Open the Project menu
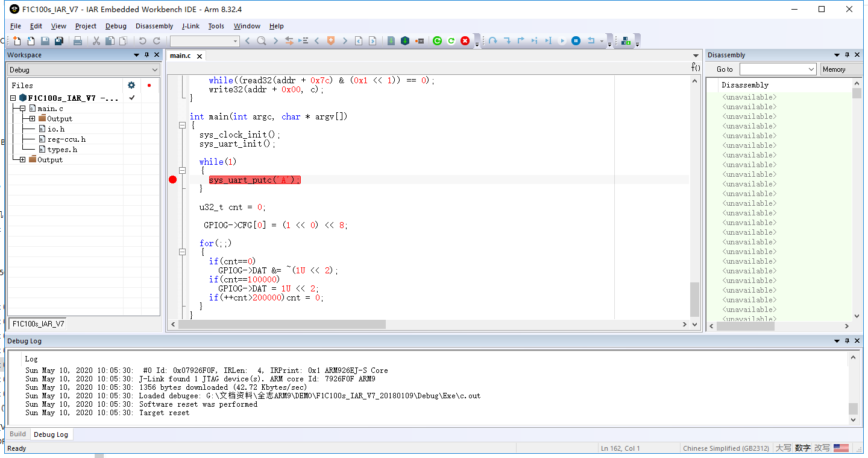This screenshot has width=868, height=458. 86,26
